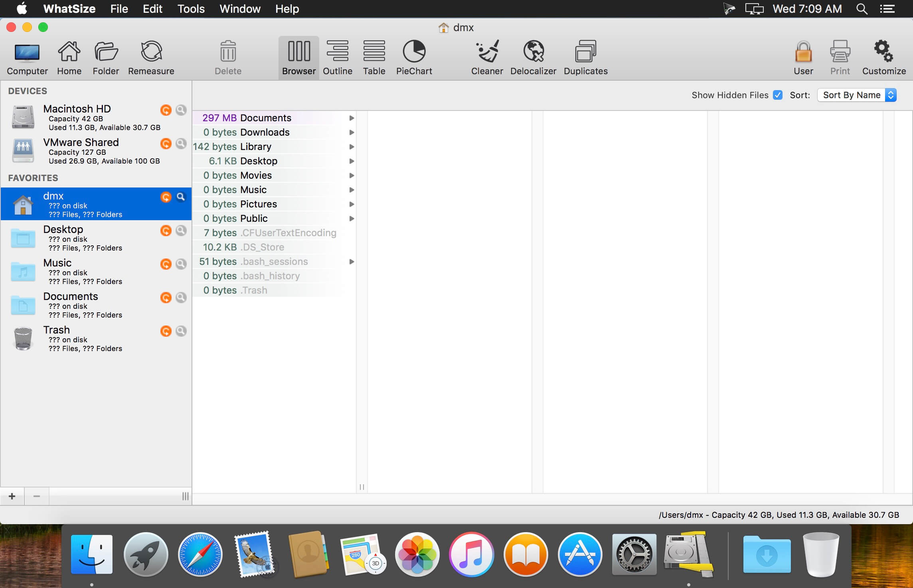Open the Computer view in toolbar

coord(27,58)
